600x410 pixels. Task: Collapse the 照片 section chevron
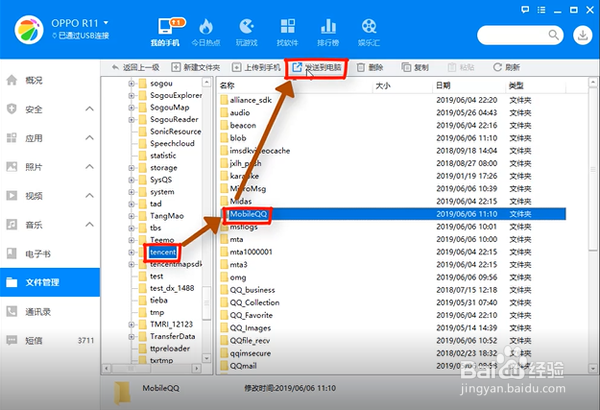[x=89, y=167]
